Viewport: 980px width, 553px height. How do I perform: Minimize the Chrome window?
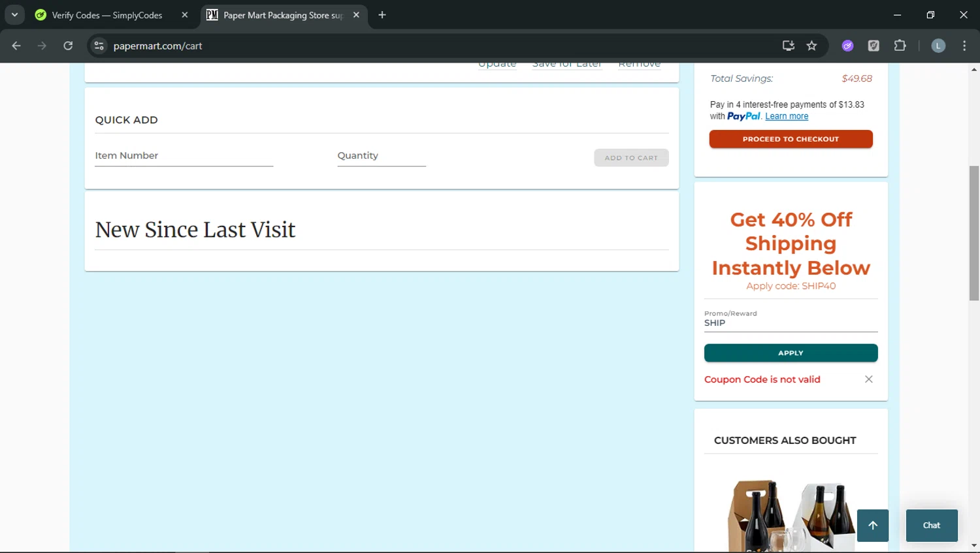coord(897,15)
